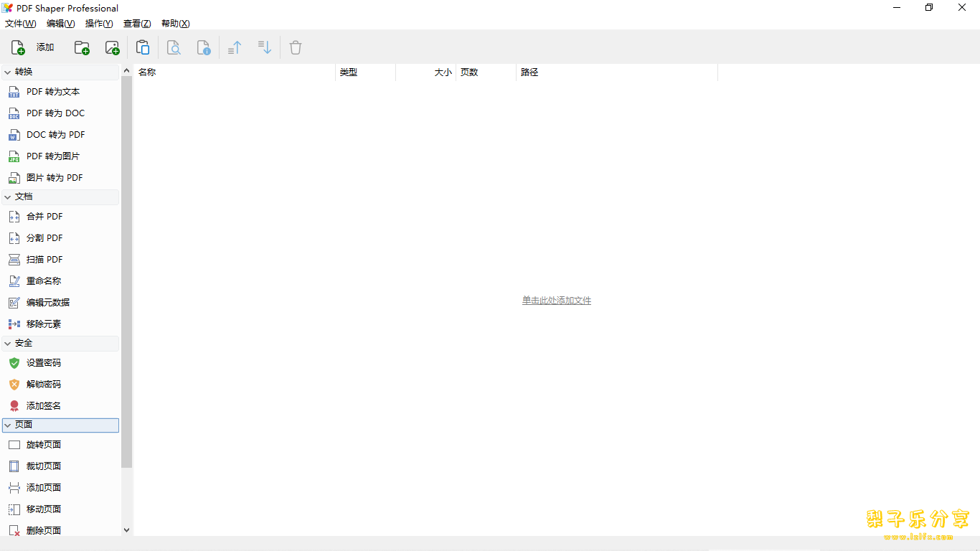Viewport: 980px width, 551px height.
Task: Click the 删除页面 icon
Action: 14,531
